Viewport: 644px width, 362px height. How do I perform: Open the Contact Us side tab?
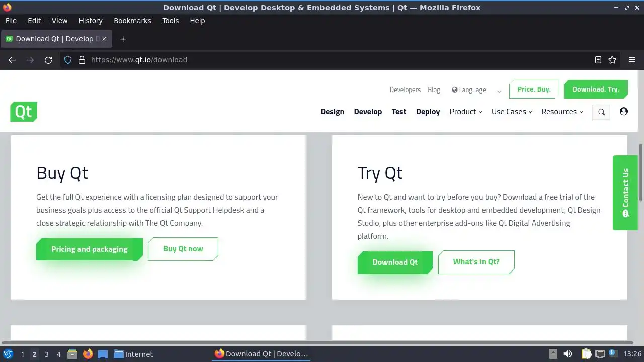[625, 193]
